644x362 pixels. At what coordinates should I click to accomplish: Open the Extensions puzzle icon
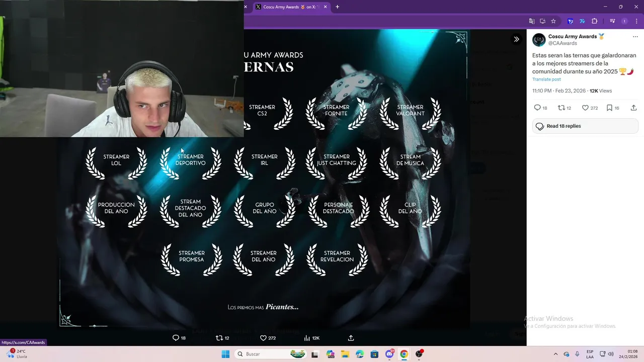click(594, 21)
